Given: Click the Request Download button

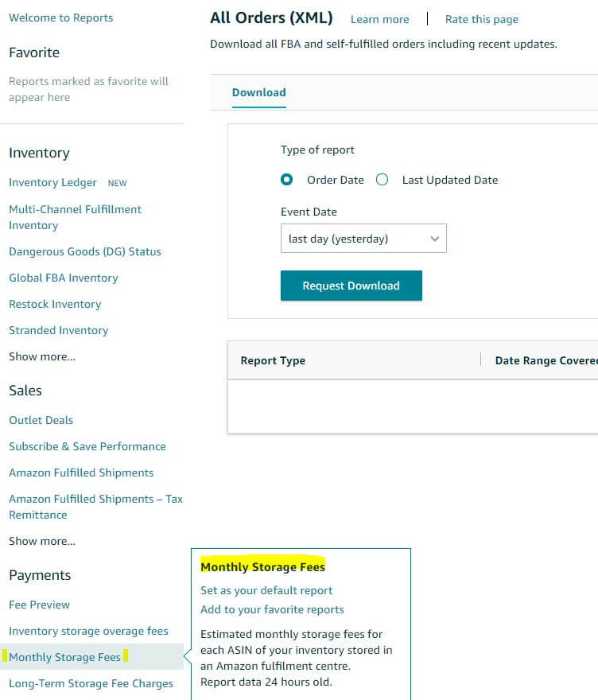Looking at the screenshot, I should [351, 286].
